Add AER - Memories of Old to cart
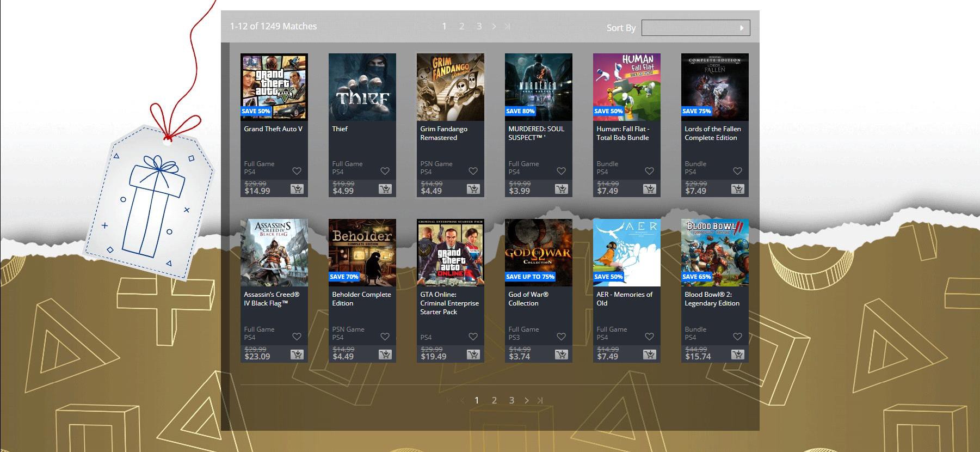Image resolution: width=980 pixels, height=452 pixels. coord(650,355)
